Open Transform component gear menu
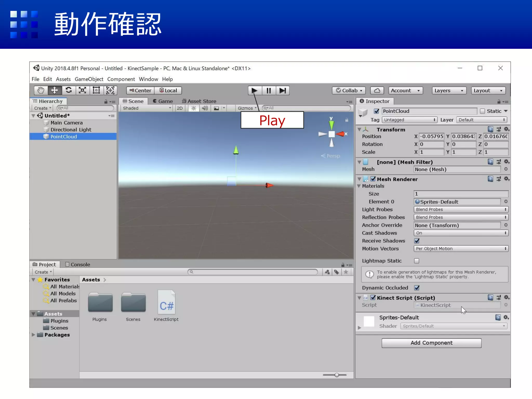This screenshot has width=532, height=399. point(507,129)
